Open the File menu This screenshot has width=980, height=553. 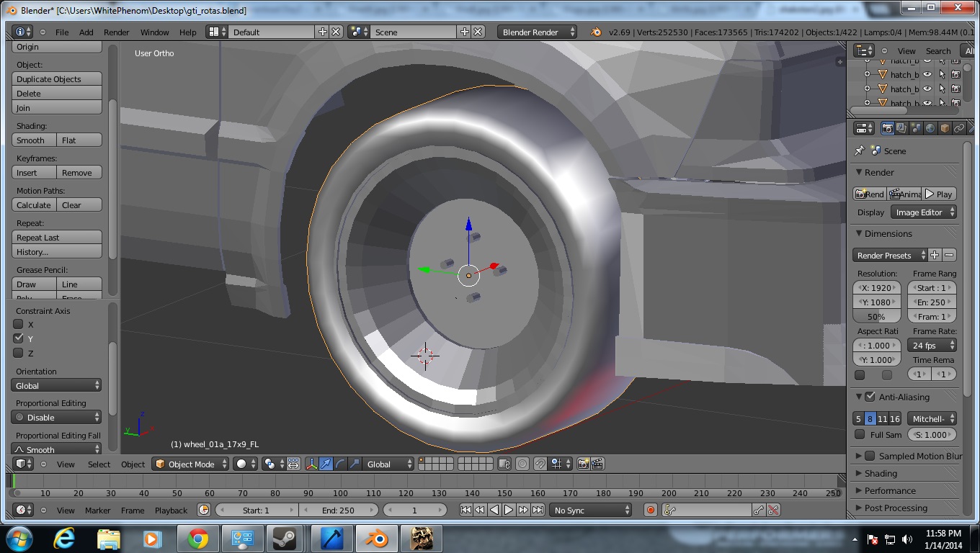pos(62,32)
